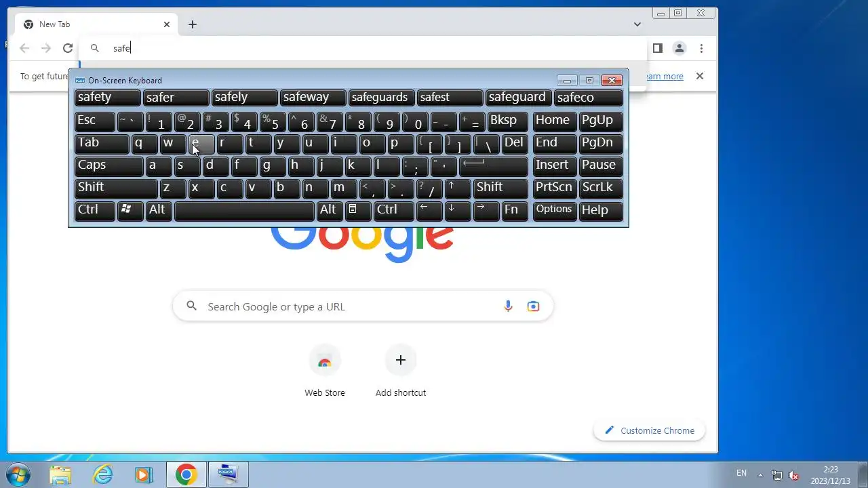The width and height of the screenshot is (868, 488).
Task: Open the Chrome profile avatar icon
Action: pos(679,48)
